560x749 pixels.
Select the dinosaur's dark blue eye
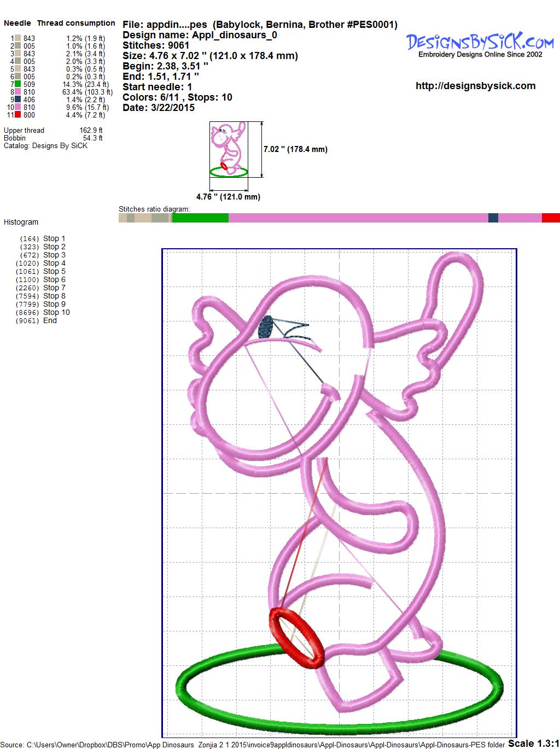[x=266, y=326]
